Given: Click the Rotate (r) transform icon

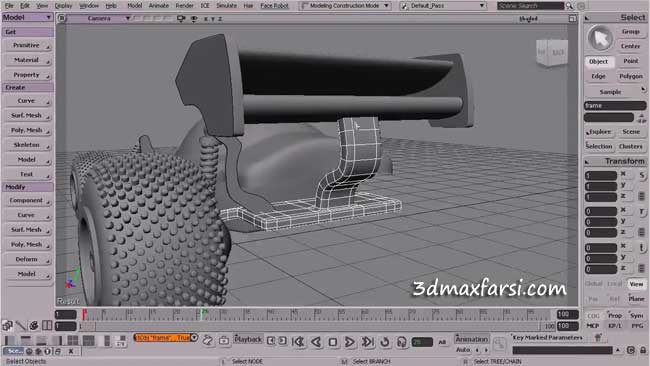Looking at the screenshot, I should [642, 211].
